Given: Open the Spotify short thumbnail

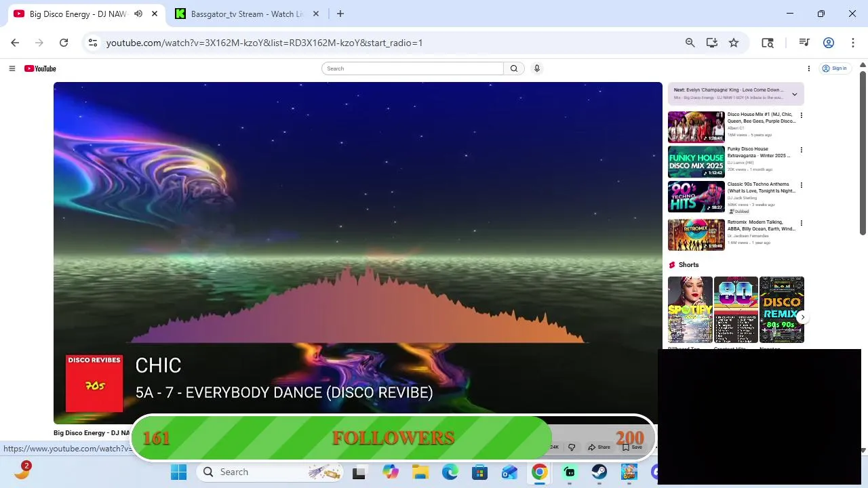Looking at the screenshot, I should pyautogui.click(x=690, y=310).
